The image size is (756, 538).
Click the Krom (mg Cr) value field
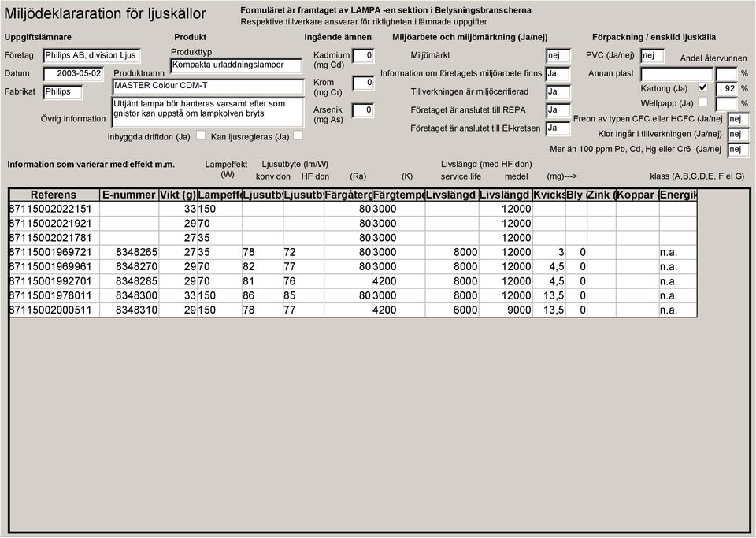363,83
